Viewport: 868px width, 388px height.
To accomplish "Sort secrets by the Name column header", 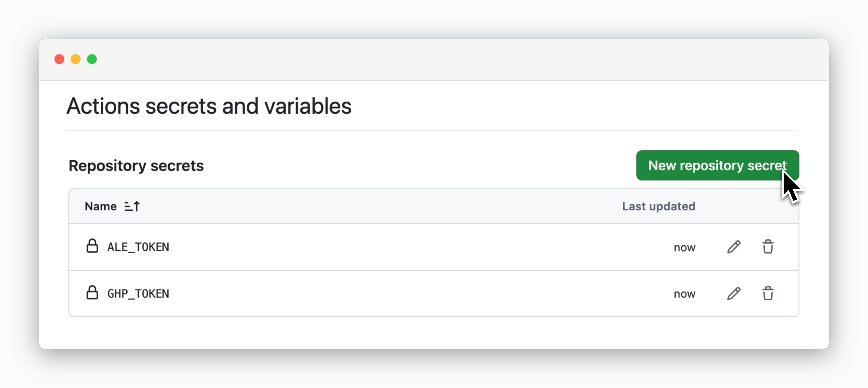I will (x=100, y=206).
